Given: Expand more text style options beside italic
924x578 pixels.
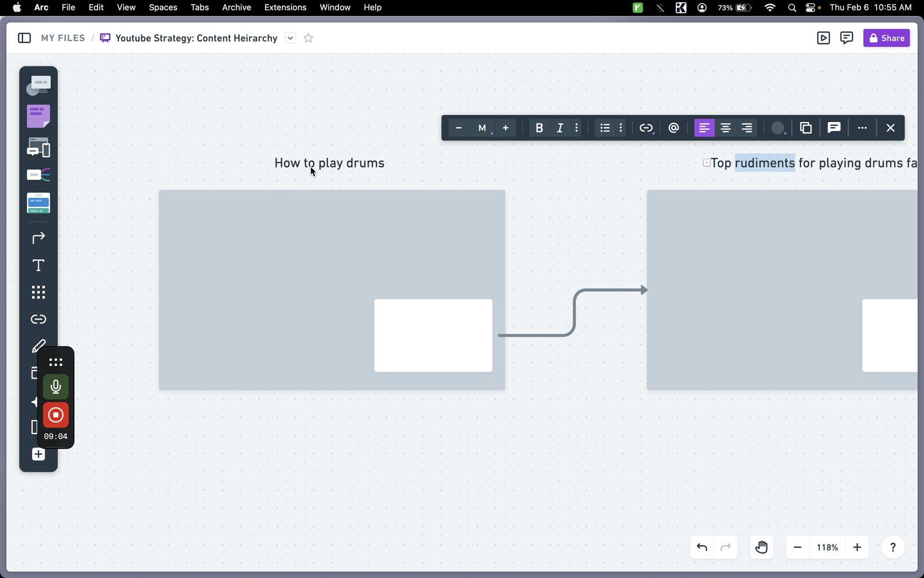Looking at the screenshot, I should 576,128.
